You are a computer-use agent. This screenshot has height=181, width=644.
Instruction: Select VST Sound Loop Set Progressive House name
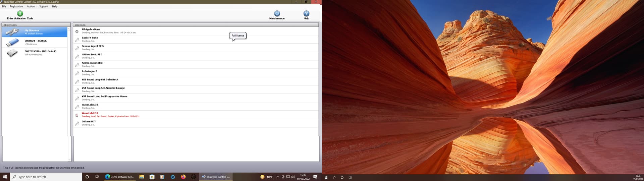[105, 97]
